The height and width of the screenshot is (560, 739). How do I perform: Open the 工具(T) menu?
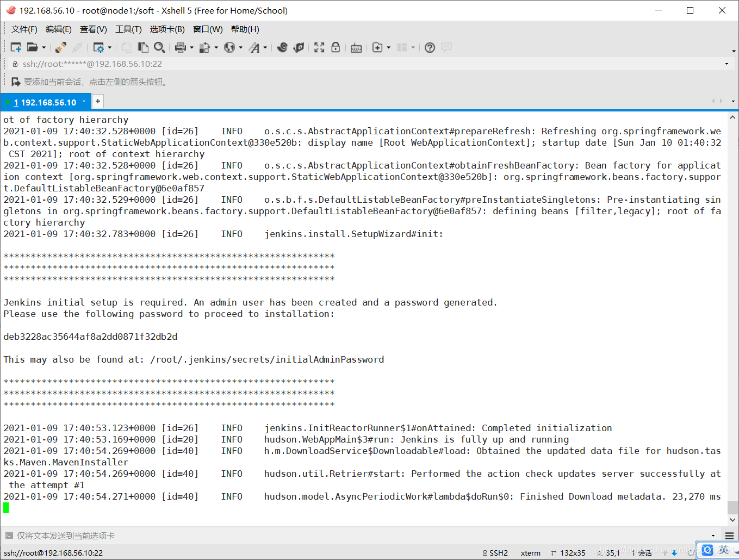coord(128,29)
